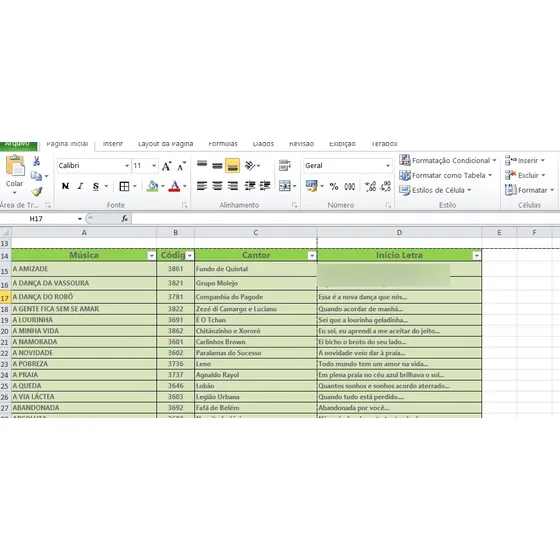Open the Cantor column filter dropdown

(x=312, y=256)
